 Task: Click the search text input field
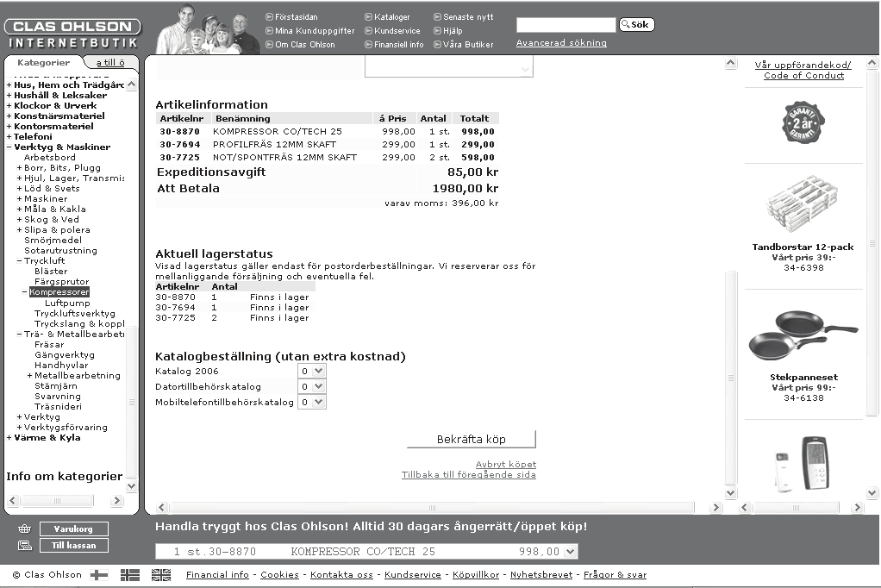pos(565,25)
